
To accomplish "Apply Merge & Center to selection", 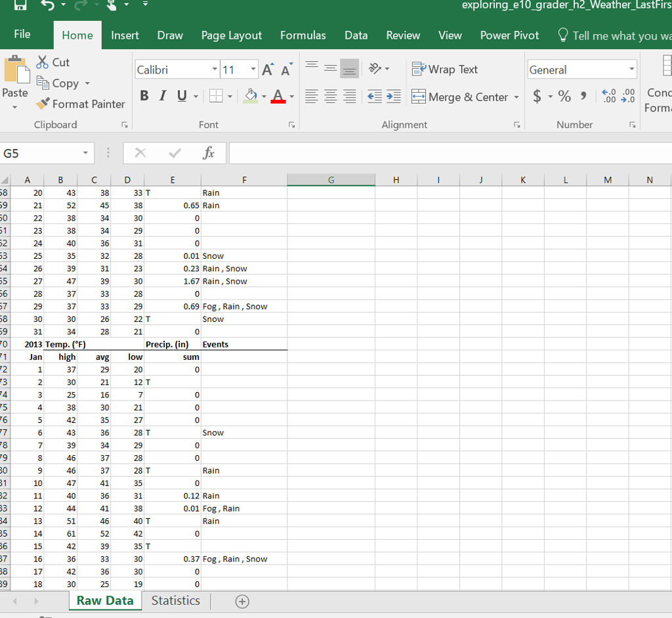I will 459,97.
